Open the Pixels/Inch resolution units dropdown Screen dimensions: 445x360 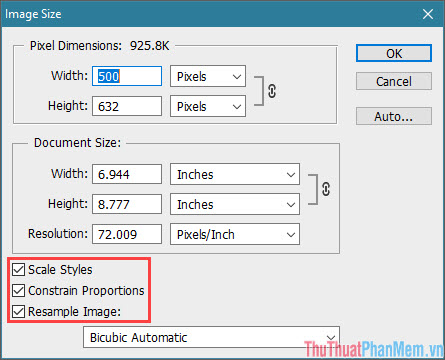click(235, 234)
